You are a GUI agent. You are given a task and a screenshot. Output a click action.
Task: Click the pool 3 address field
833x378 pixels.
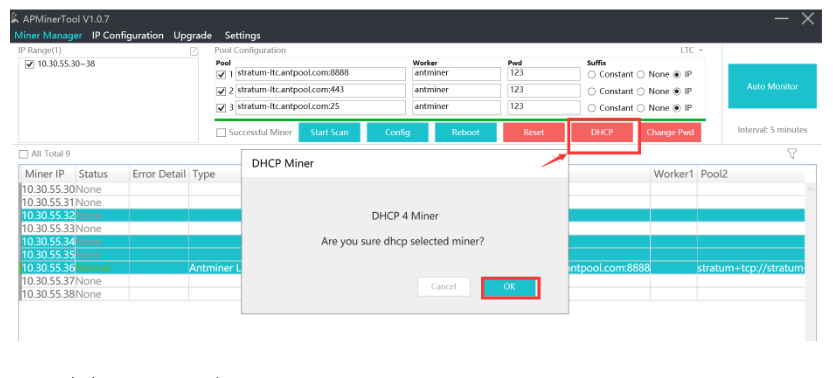click(x=320, y=107)
